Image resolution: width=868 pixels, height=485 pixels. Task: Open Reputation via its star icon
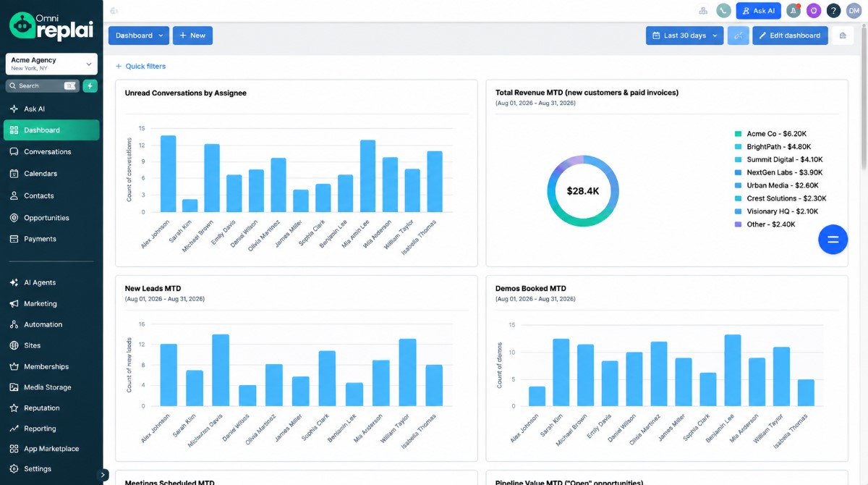14,408
